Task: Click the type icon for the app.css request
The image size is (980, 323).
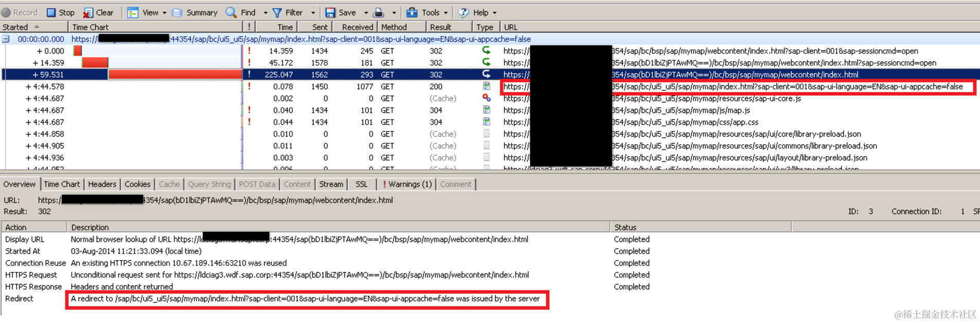Action: (486, 122)
